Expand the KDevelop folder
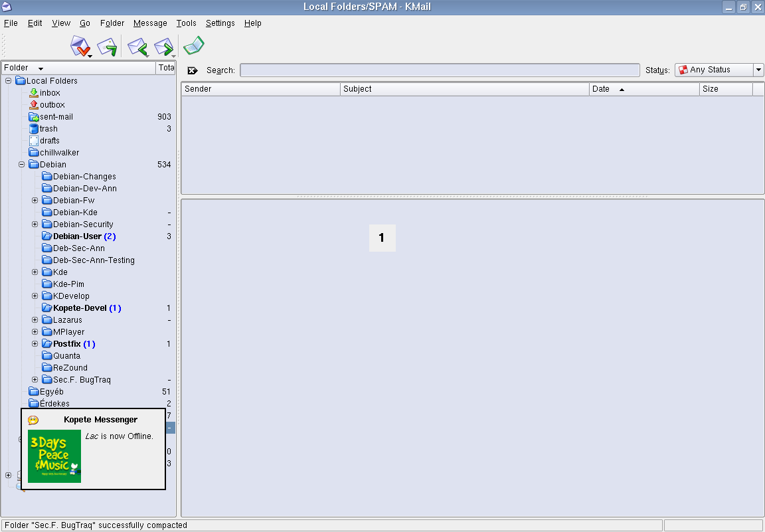765x532 pixels. [x=35, y=296]
